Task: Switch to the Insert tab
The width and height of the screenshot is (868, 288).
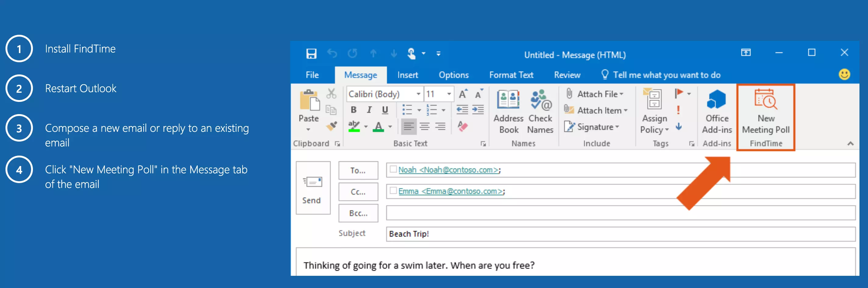Action: point(407,75)
